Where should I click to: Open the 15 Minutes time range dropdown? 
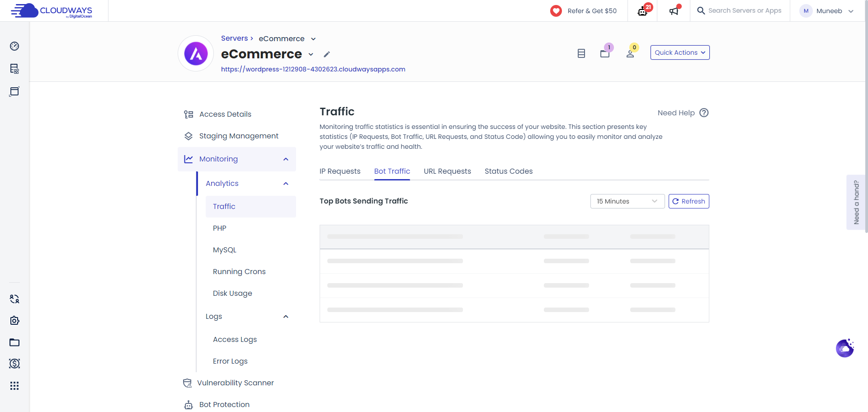click(627, 201)
